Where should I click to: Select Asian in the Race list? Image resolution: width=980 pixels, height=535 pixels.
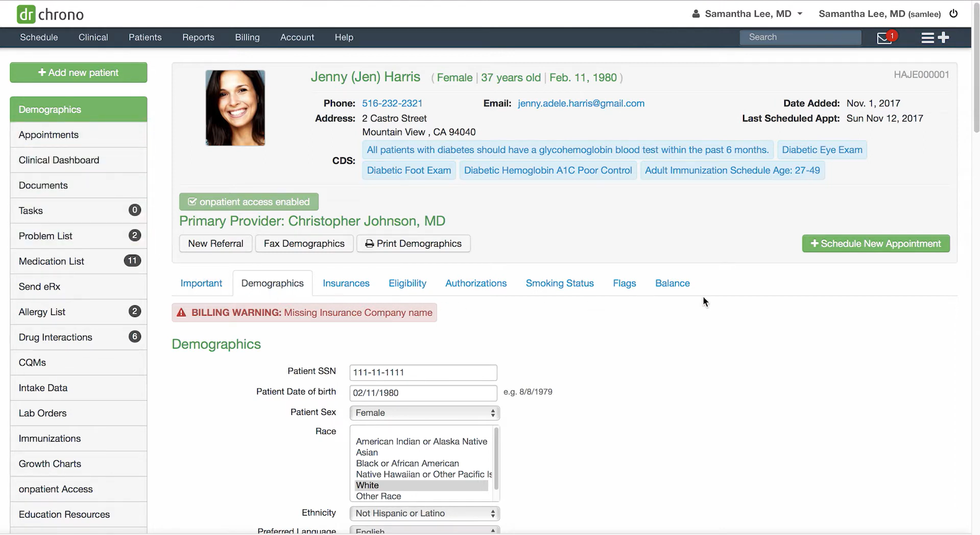click(367, 452)
